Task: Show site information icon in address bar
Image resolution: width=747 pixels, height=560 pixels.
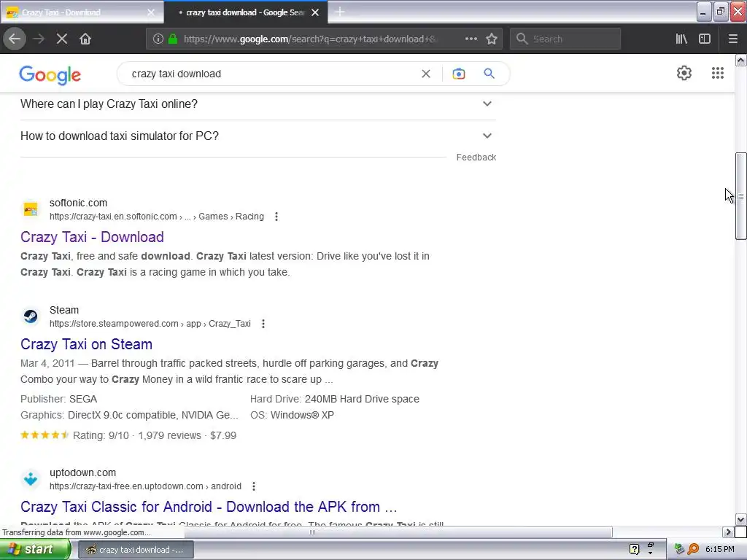Action: click(158, 39)
